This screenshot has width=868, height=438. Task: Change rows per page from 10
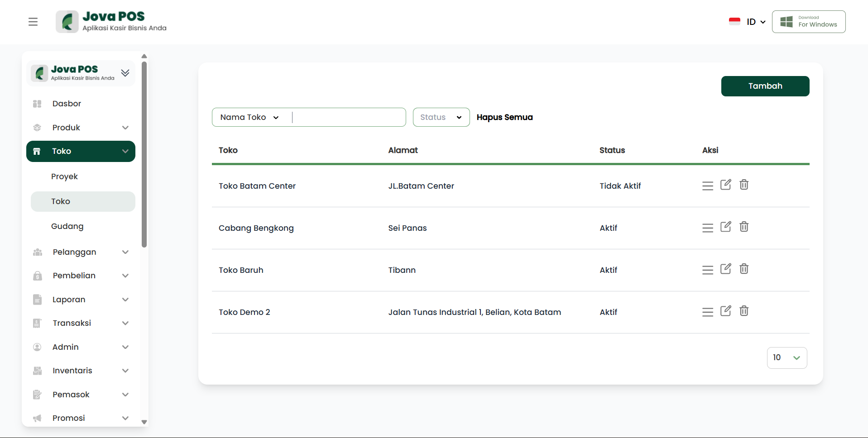point(786,358)
